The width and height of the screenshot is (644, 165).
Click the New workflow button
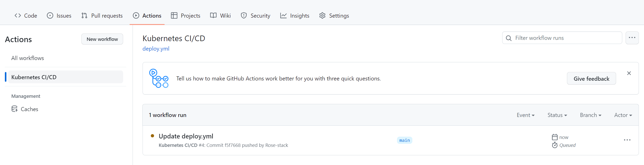tap(102, 39)
